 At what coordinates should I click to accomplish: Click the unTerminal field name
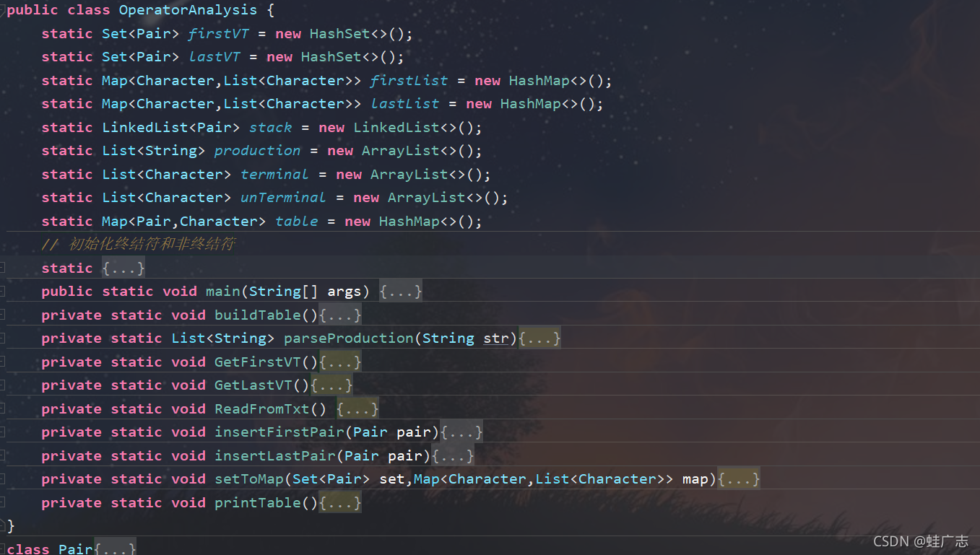pyautogui.click(x=283, y=198)
